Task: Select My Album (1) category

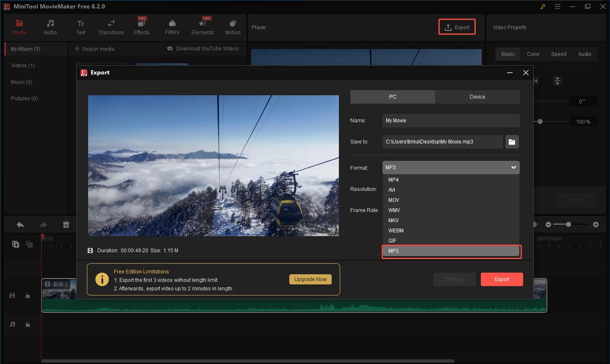Action: pyautogui.click(x=36, y=49)
